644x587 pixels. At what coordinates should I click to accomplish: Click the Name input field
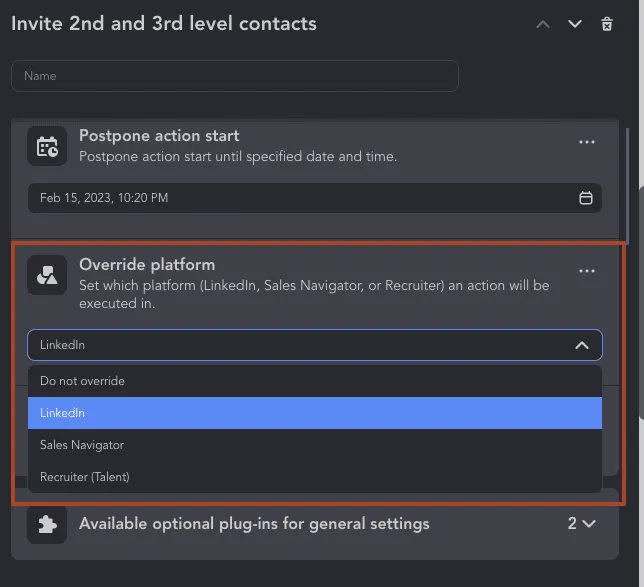pos(235,76)
